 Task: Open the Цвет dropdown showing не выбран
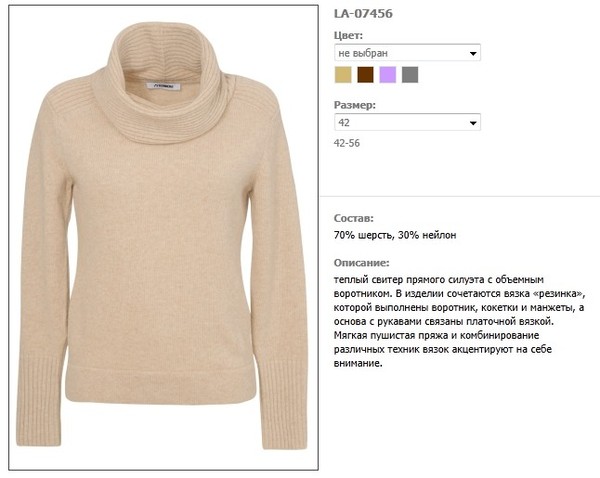pyautogui.click(x=407, y=53)
